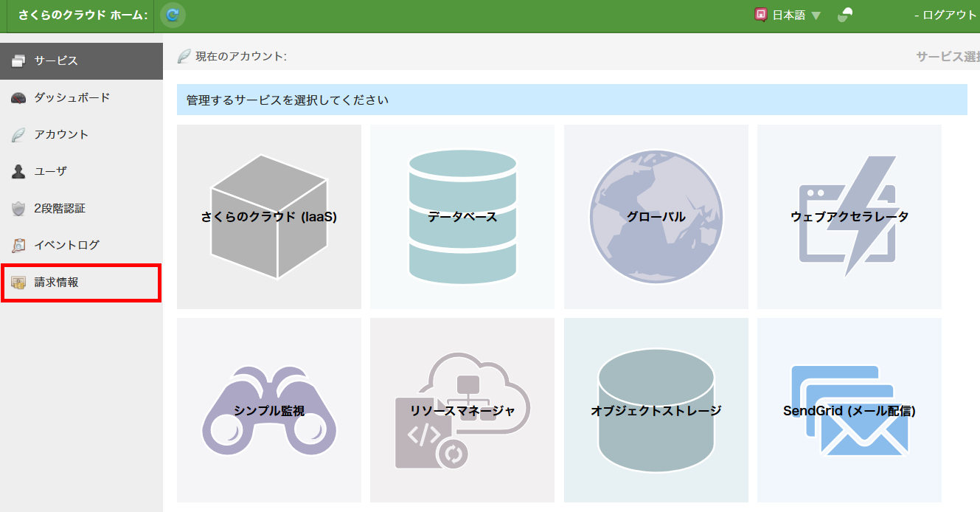Choose the ウェブアクセラレータ lightning tile

[x=849, y=217]
